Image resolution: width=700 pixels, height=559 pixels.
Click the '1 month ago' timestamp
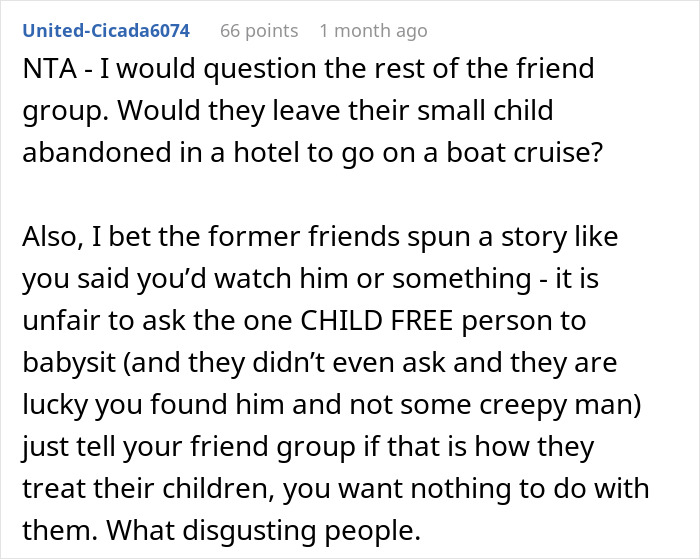[x=373, y=30]
